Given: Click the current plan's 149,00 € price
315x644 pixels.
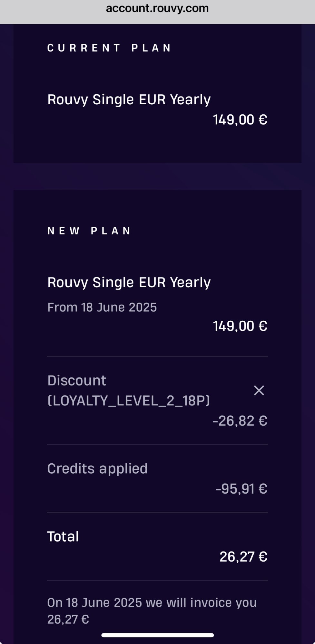Looking at the screenshot, I should (x=240, y=120).
